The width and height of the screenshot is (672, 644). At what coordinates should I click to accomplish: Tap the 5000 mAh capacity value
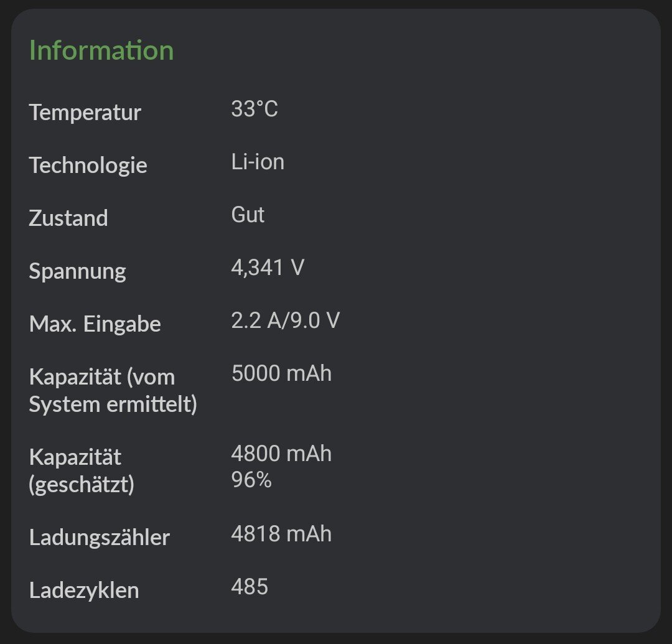pyautogui.click(x=281, y=373)
